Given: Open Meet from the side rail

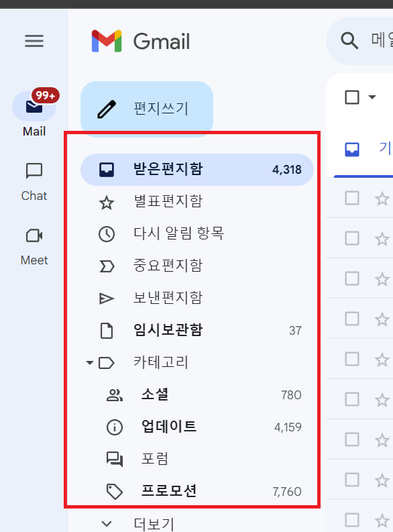Looking at the screenshot, I should pyautogui.click(x=34, y=247).
